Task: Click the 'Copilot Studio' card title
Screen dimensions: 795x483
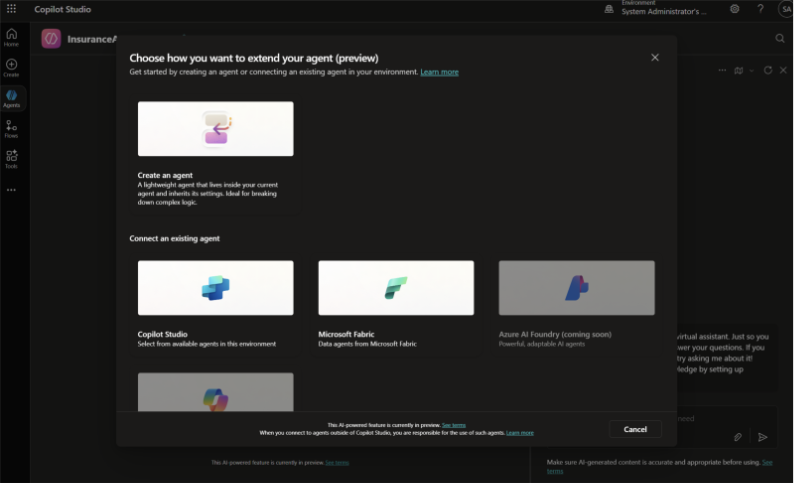Action: 162,335
